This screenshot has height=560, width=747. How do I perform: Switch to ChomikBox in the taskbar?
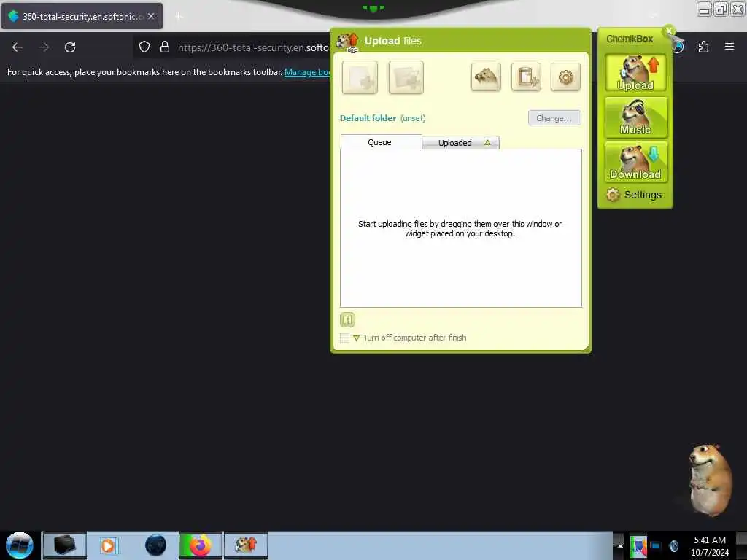coord(246,545)
